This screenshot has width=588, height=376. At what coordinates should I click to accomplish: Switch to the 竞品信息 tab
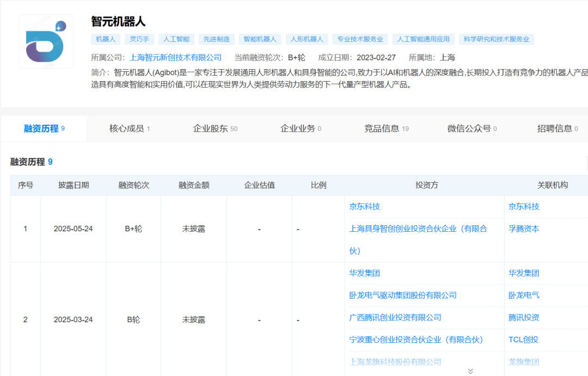(386, 128)
